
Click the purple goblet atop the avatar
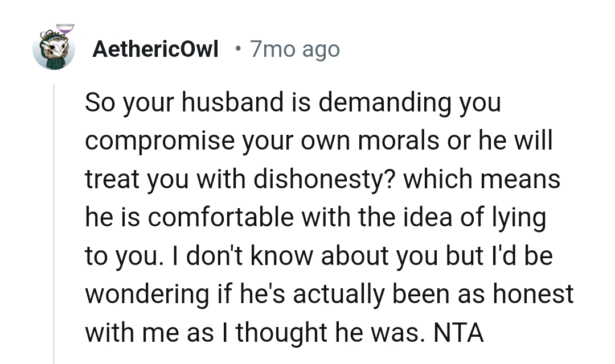pyautogui.click(x=66, y=28)
